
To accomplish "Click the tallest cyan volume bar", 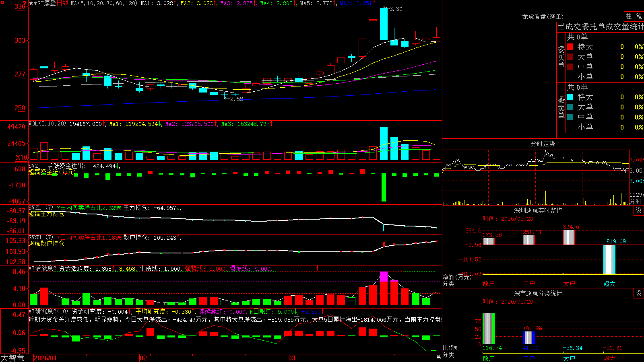I will 384,143.
